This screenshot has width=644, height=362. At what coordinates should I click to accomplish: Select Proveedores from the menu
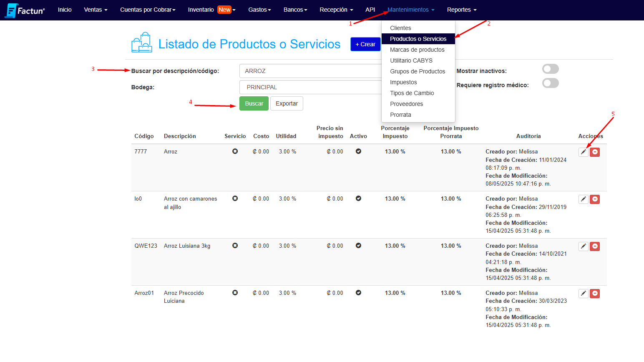tap(418, 104)
